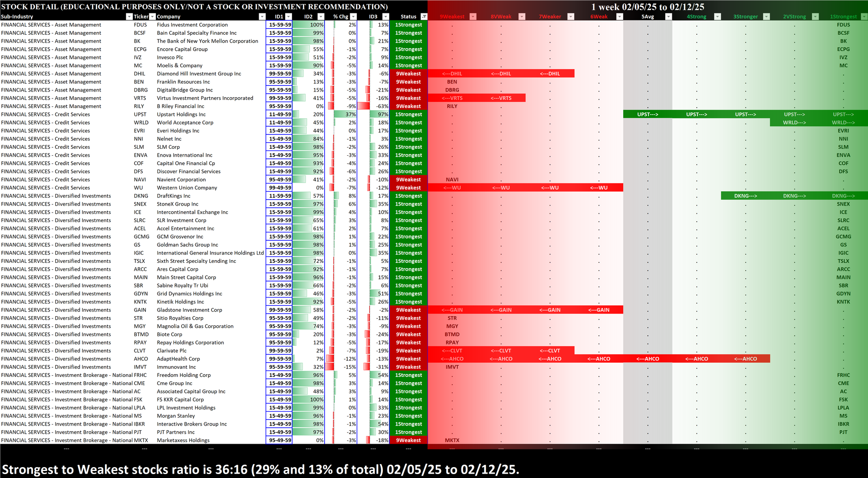The image size is (868, 478).
Task: Select the FDUS ticker cell
Action: [140, 25]
